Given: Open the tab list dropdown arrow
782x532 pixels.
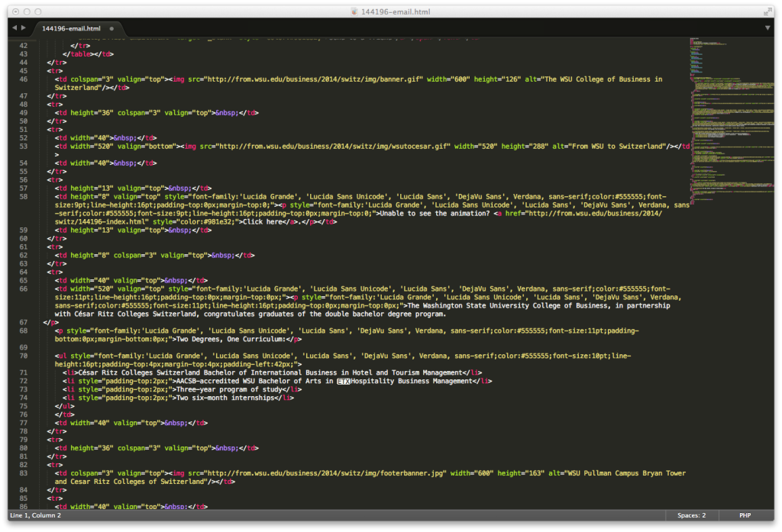Looking at the screenshot, I should [x=767, y=28].
